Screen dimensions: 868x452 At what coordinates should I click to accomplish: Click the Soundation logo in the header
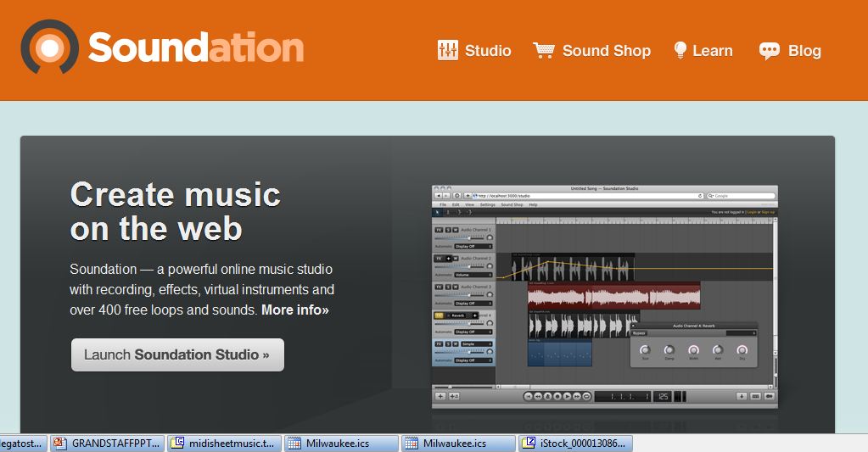(x=162, y=47)
